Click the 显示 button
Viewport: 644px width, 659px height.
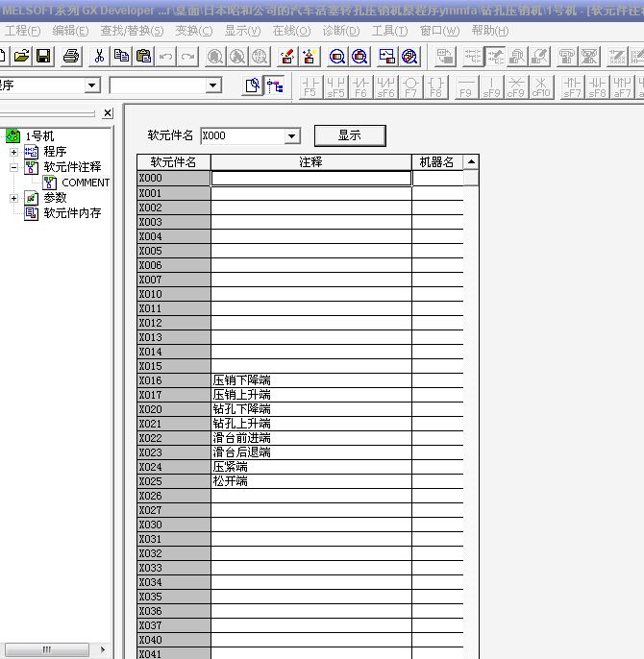pos(349,135)
